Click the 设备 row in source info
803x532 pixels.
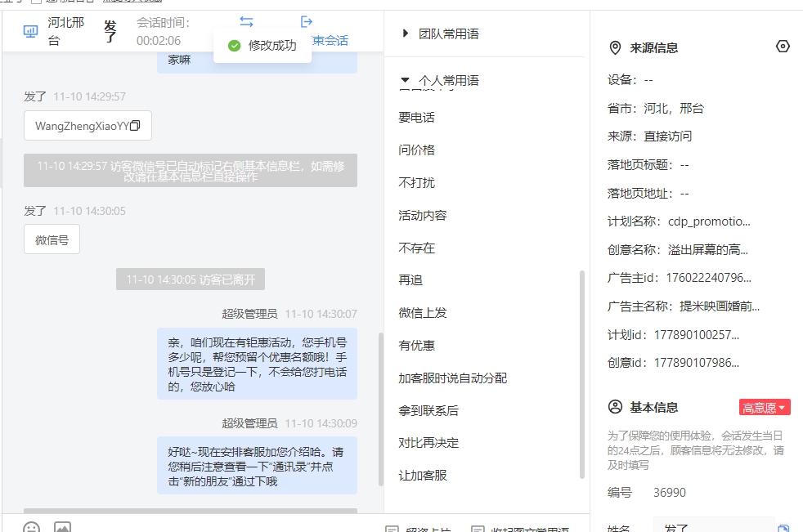coord(630,80)
